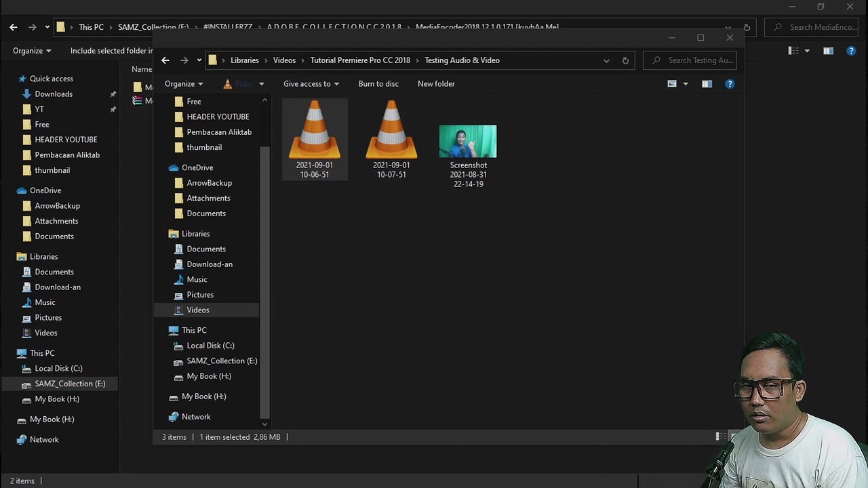This screenshot has width=868, height=488.
Task: Click the pin icon beside Downloads
Action: pyautogui.click(x=113, y=94)
